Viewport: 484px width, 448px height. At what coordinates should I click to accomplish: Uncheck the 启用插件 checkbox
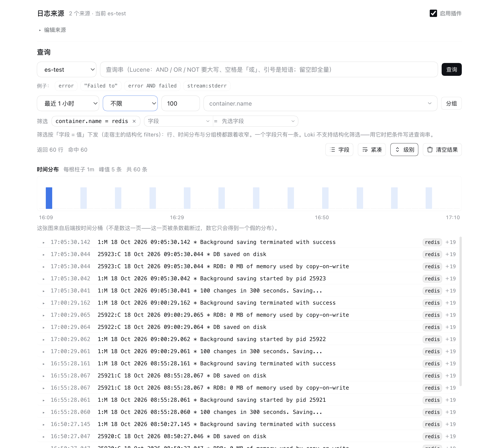click(x=433, y=13)
